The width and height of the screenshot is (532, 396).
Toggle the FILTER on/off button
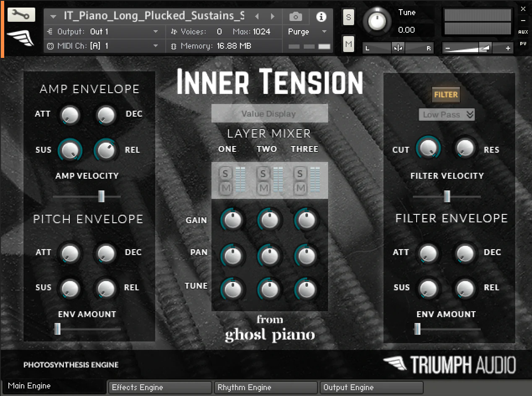point(446,95)
